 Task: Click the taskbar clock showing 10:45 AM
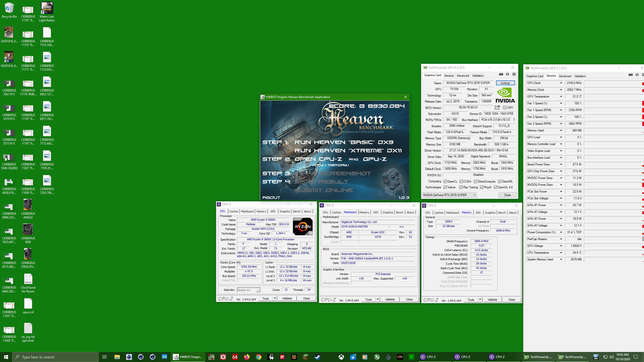[622, 357]
